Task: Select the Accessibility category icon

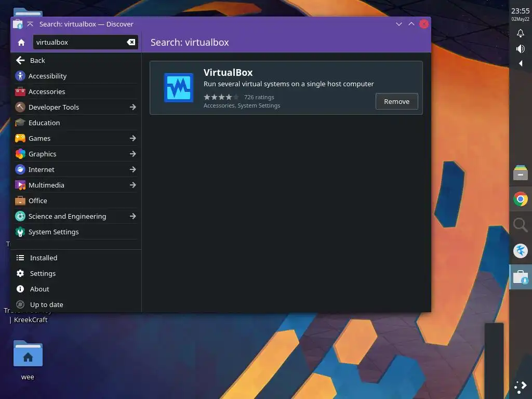Action: [20, 76]
